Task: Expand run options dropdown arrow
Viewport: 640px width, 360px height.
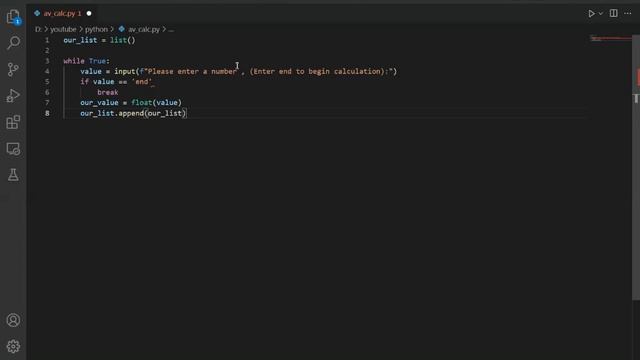Action: coord(601,13)
